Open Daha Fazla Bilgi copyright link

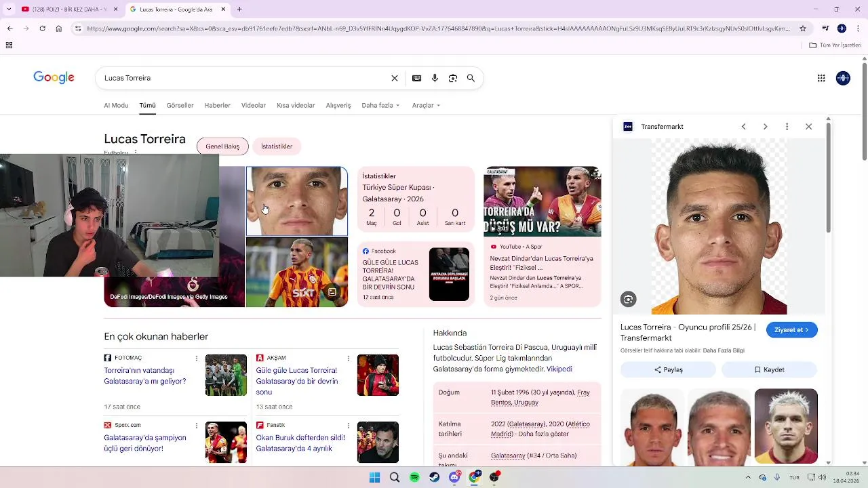724,350
